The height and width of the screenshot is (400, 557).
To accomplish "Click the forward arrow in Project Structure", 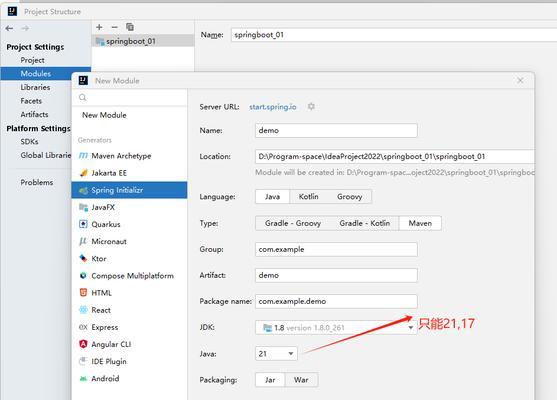I will (x=25, y=28).
